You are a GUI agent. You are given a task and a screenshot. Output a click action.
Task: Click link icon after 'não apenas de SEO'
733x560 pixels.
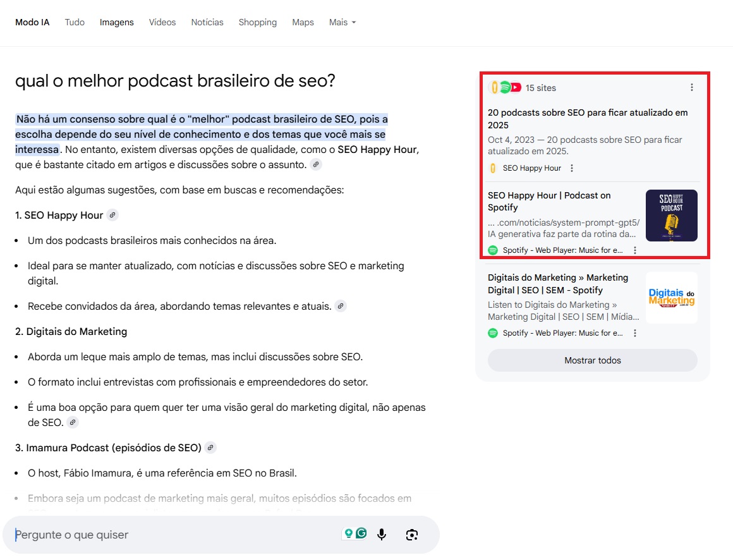point(73,423)
